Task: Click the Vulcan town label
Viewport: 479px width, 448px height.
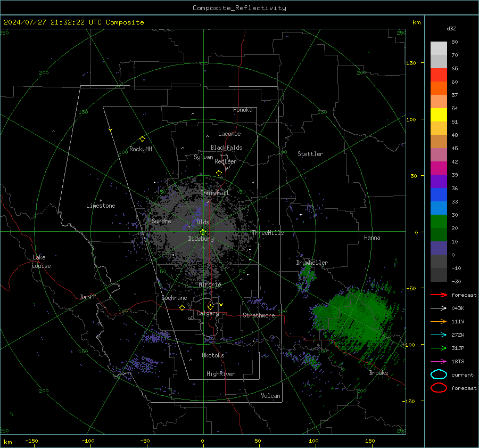Action: point(270,396)
